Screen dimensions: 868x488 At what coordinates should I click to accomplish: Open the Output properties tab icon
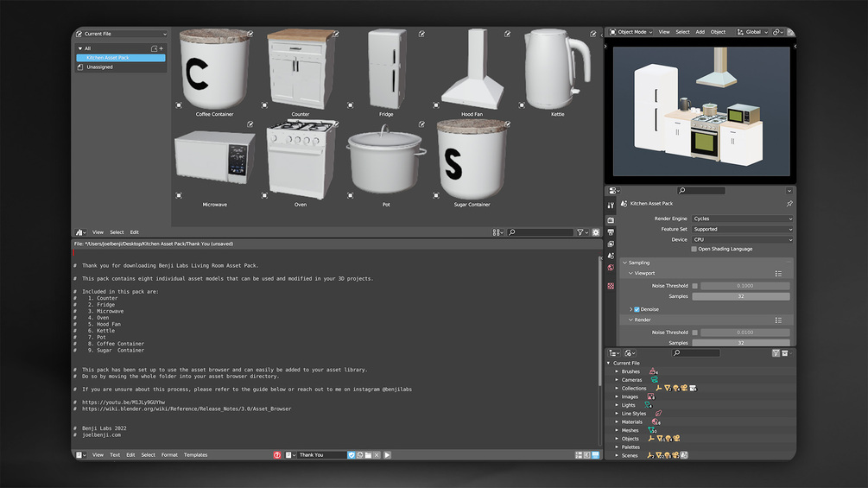(x=611, y=231)
